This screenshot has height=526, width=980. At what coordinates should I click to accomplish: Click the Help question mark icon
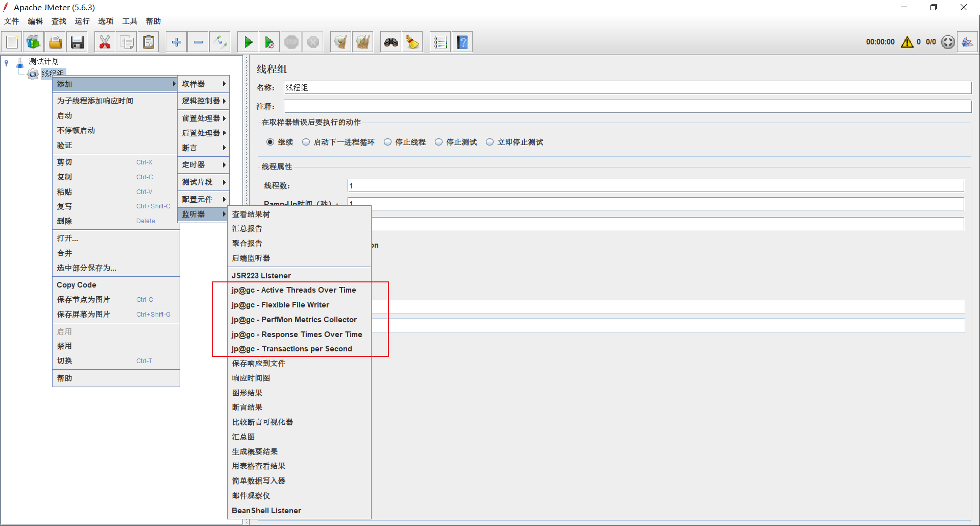(x=462, y=42)
